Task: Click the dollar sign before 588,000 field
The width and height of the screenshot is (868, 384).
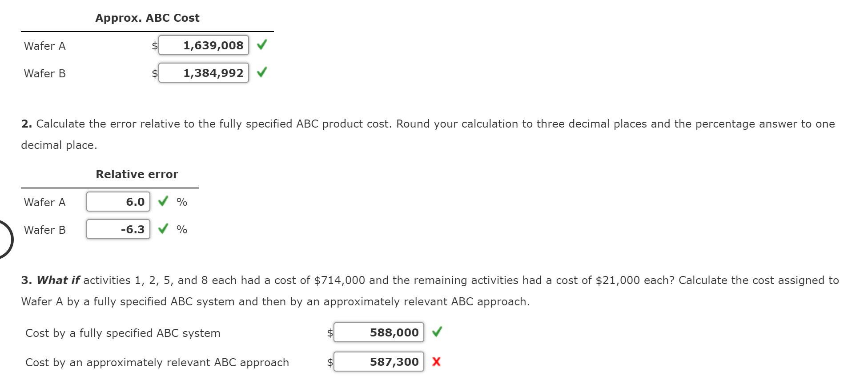Action: tap(330, 332)
